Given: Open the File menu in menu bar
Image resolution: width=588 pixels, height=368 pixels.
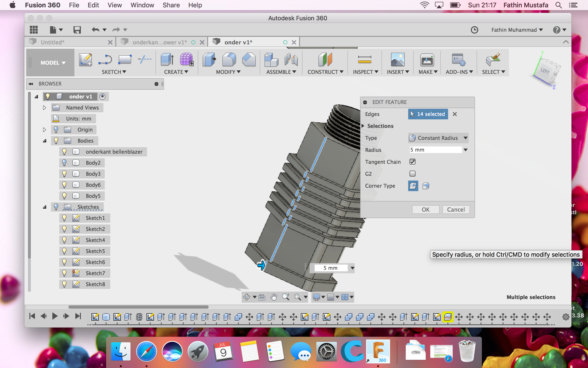Looking at the screenshot, I should point(74,5).
